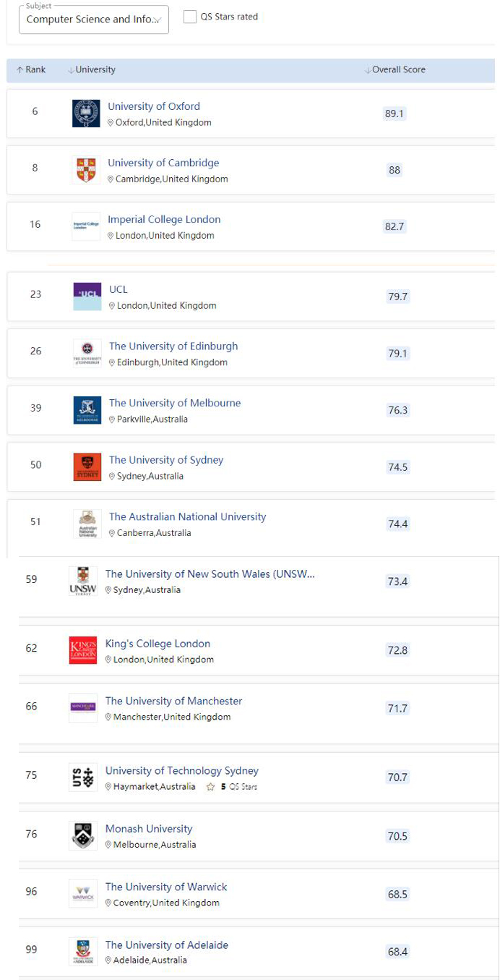
Task: Sort by the Rank column header
Action: [x=31, y=70]
